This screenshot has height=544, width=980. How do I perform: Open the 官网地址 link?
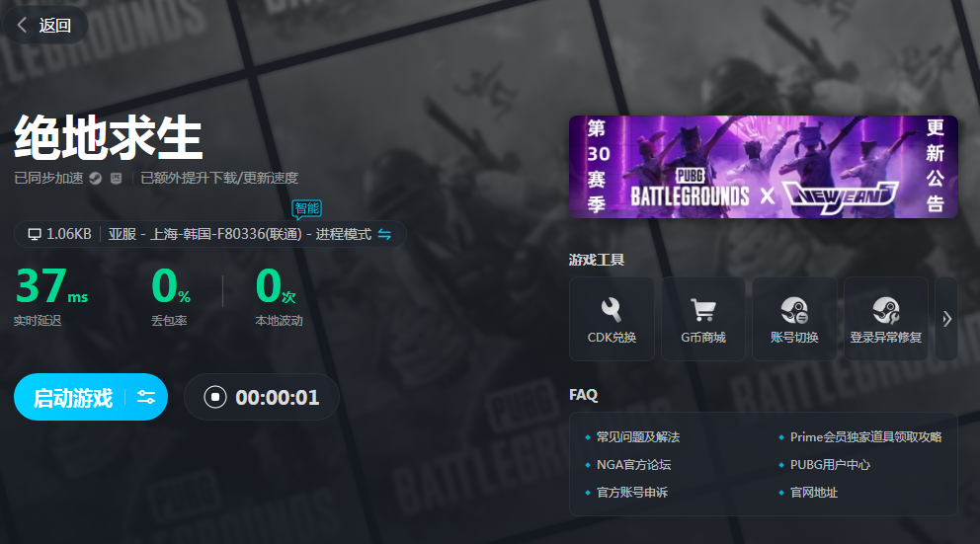[814, 492]
